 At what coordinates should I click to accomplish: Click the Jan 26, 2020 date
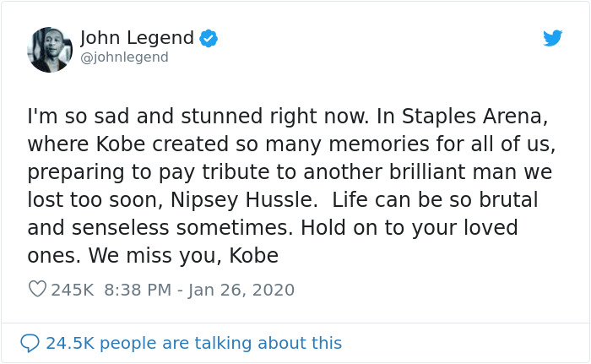click(x=241, y=290)
